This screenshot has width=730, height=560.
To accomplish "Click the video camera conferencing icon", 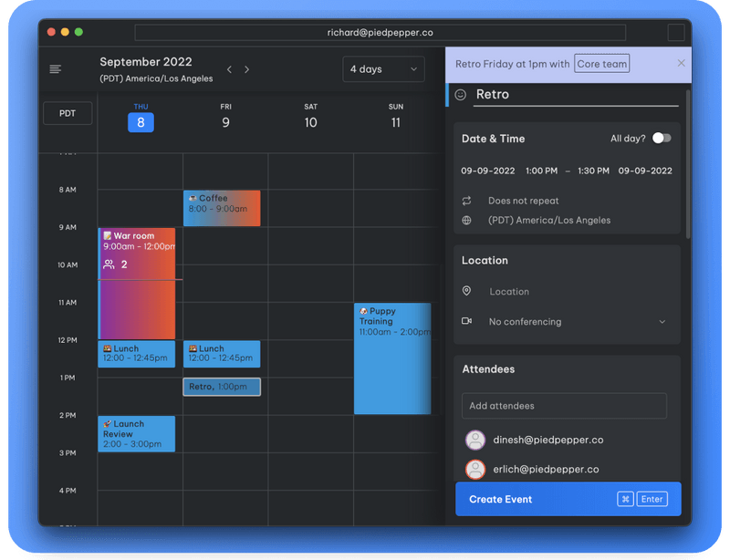I will (x=466, y=321).
